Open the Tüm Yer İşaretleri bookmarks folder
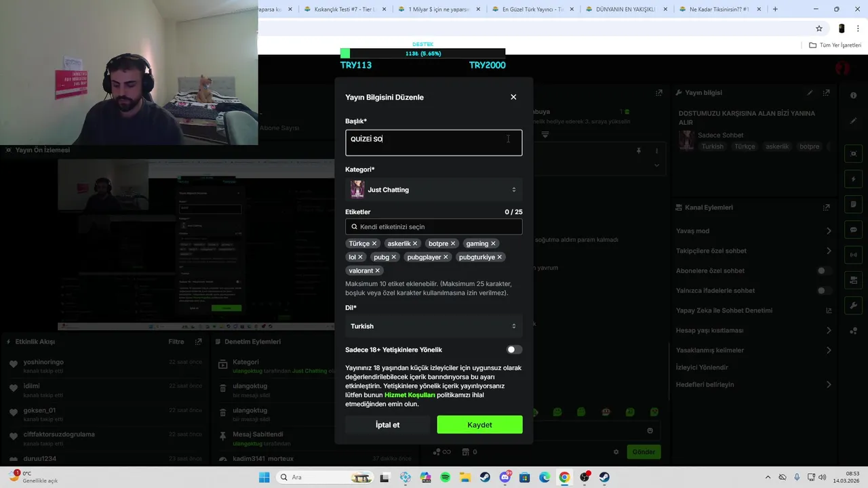The height and width of the screenshot is (488, 868). coord(835,45)
